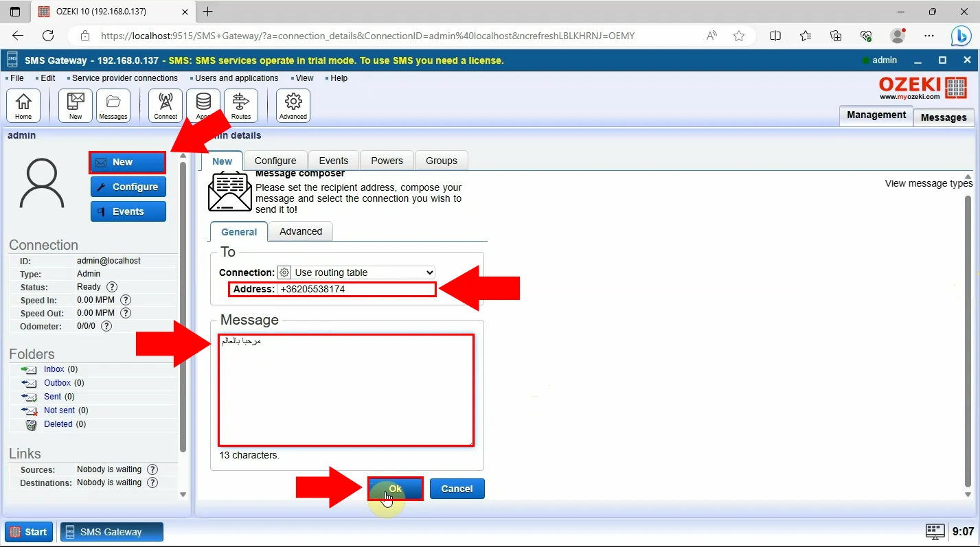
Task: Click the SMS Gateway taskbar item
Action: (x=112, y=531)
